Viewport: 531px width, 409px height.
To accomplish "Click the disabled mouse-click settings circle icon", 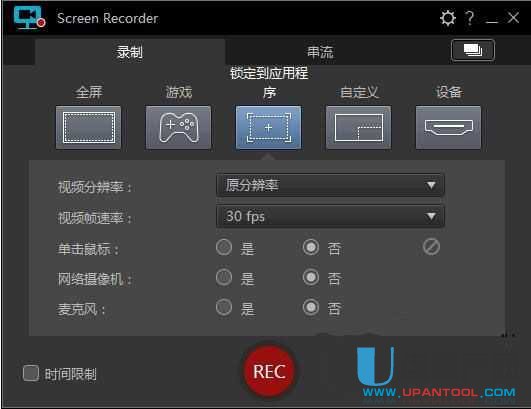I will point(431,247).
